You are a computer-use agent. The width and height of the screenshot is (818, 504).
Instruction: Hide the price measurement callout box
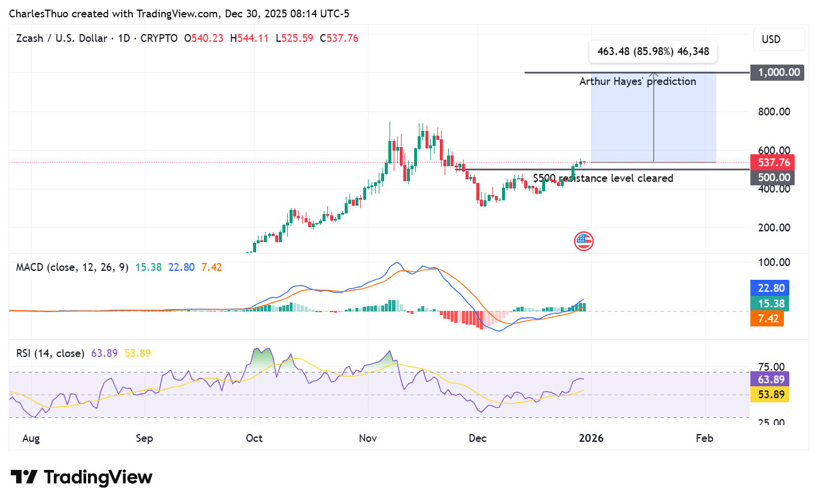click(653, 51)
